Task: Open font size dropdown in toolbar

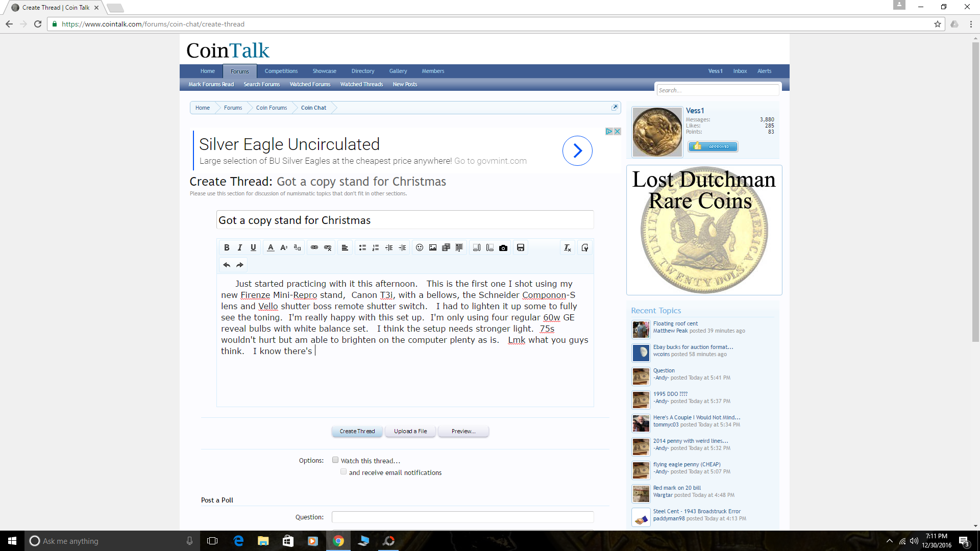Action: 284,247
